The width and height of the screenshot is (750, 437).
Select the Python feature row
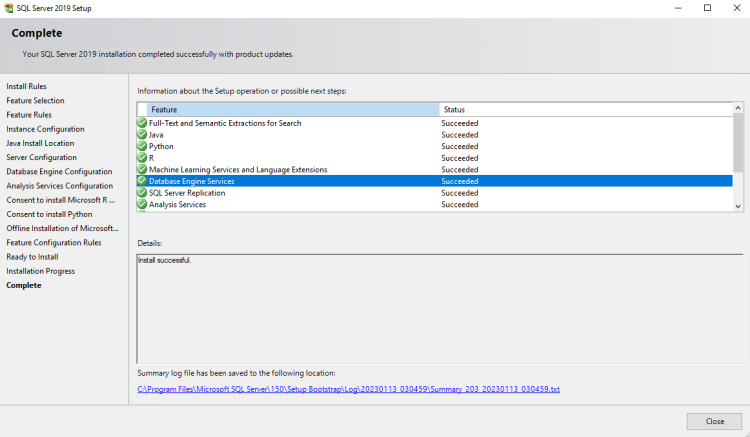[435, 146]
